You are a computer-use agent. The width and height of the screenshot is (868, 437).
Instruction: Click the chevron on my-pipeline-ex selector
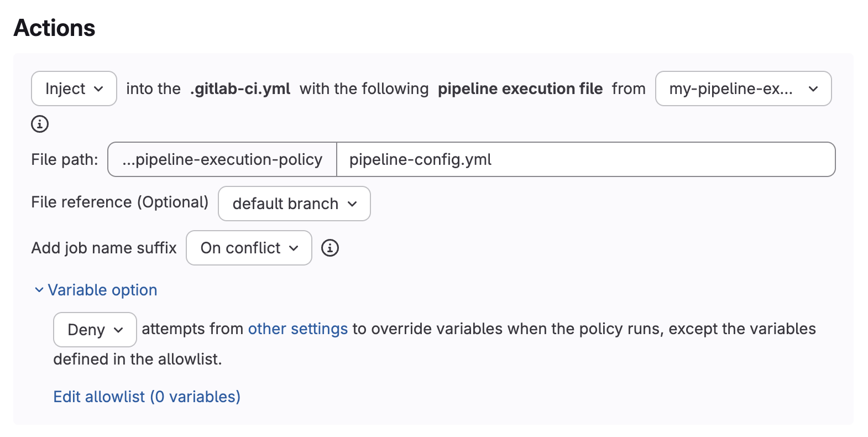tap(813, 89)
